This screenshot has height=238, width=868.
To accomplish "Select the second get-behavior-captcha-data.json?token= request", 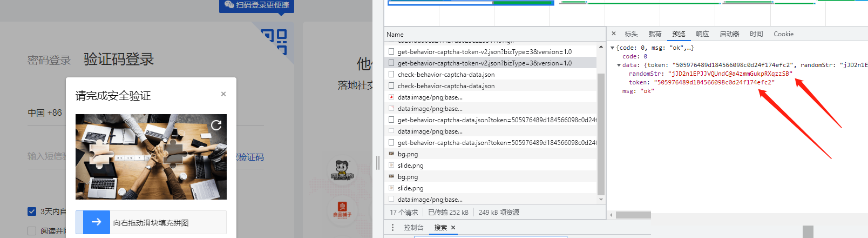I will (x=490, y=143).
